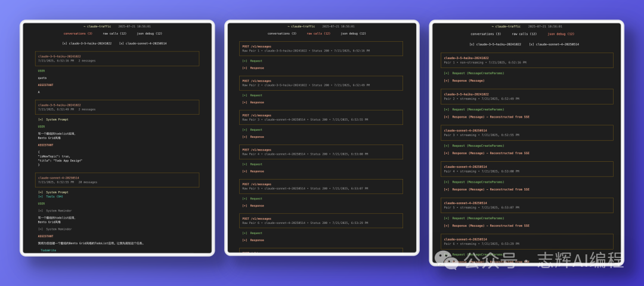Expand Request (MessageCreateParams) for Pair 5
Viewport: 644px width, 286px height.
(x=474, y=218)
